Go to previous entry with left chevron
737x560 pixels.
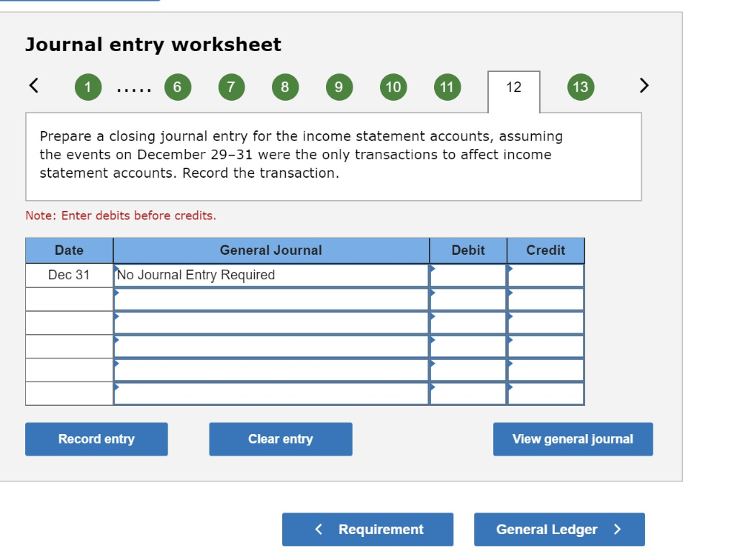click(34, 86)
